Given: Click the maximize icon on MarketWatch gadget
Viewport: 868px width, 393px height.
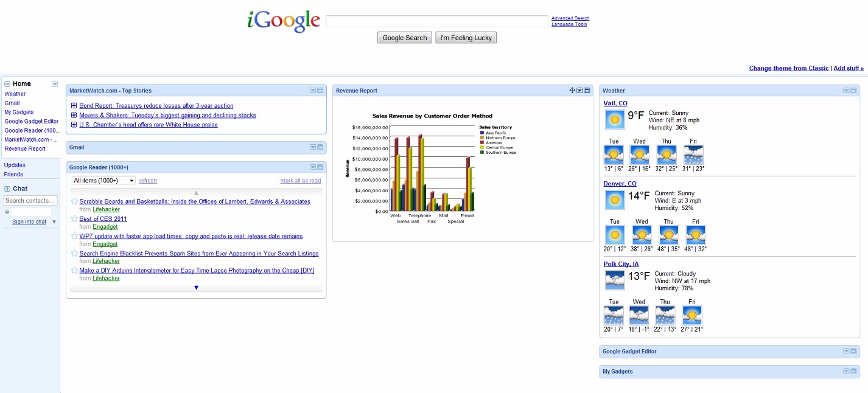Looking at the screenshot, I should pyautogui.click(x=321, y=91).
